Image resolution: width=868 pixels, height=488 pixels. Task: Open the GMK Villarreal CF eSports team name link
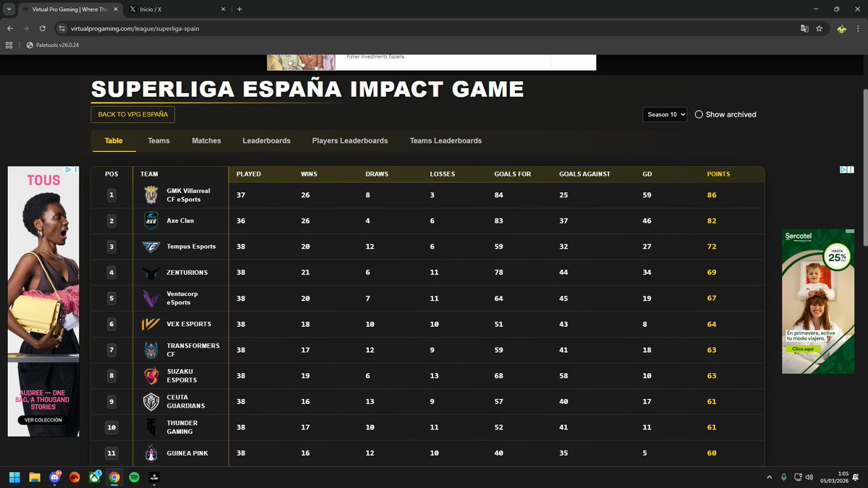188,195
